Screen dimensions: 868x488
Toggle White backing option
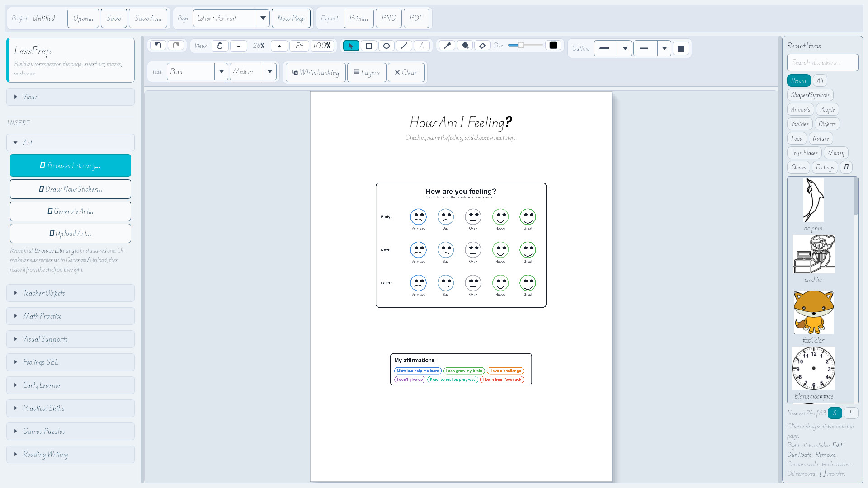coord(316,72)
